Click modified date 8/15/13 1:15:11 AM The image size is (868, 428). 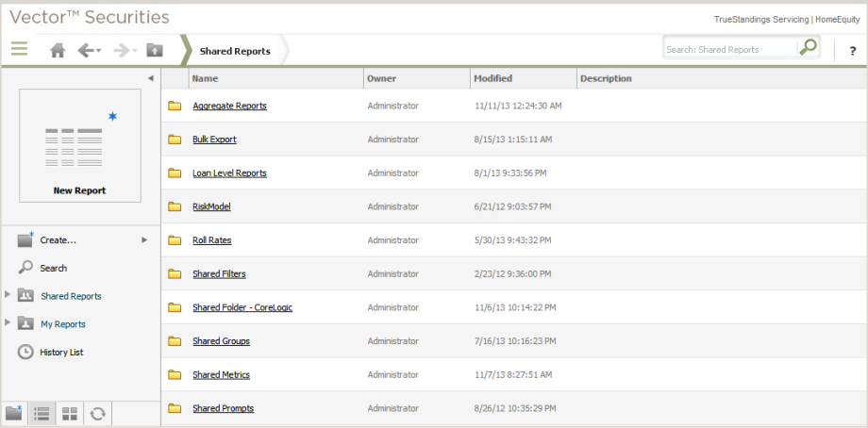[x=513, y=140]
